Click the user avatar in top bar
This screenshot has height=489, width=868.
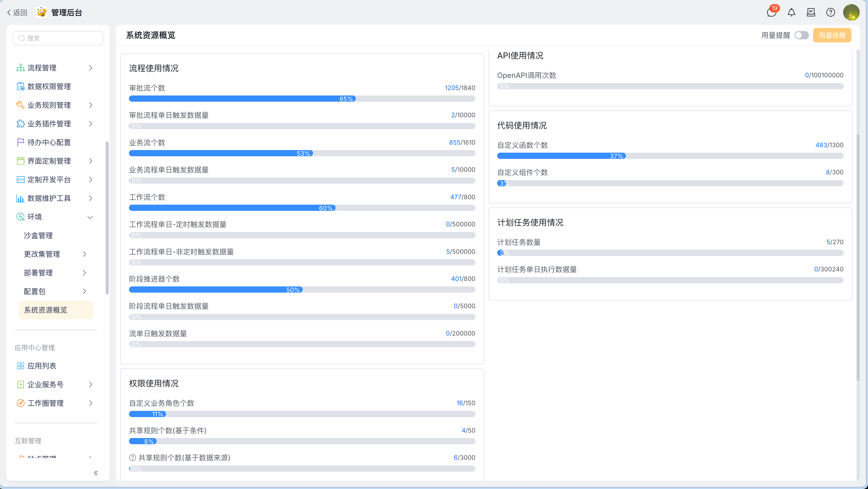point(851,12)
